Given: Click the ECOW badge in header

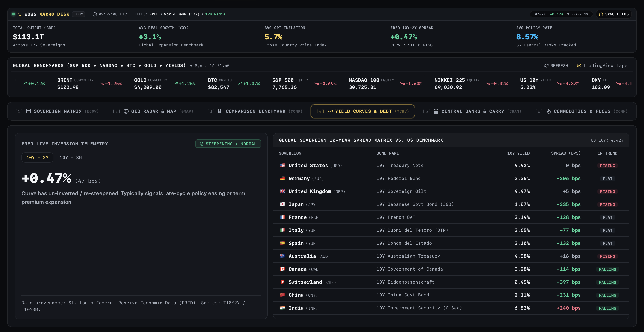Looking at the screenshot, I should 78,14.
